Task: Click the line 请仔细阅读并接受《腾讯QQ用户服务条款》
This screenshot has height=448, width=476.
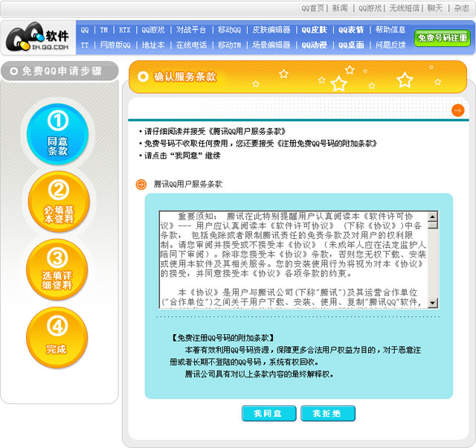Action: [215, 131]
